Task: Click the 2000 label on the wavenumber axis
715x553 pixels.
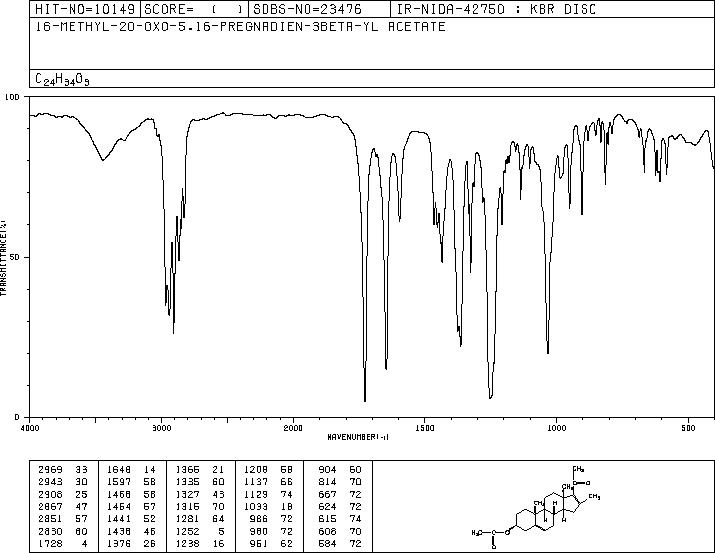Action: (293, 428)
